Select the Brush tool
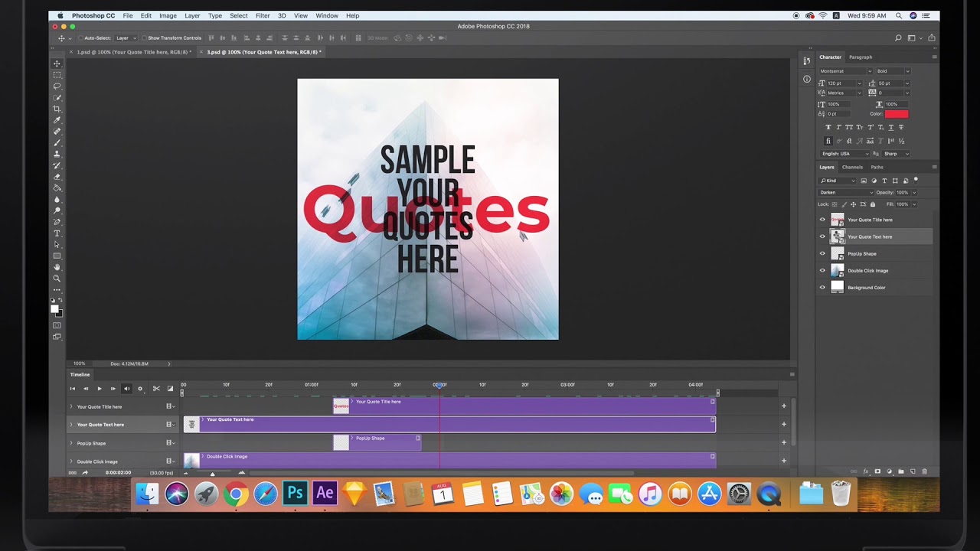The width and height of the screenshot is (980, 551). click(x=57, y=143)
